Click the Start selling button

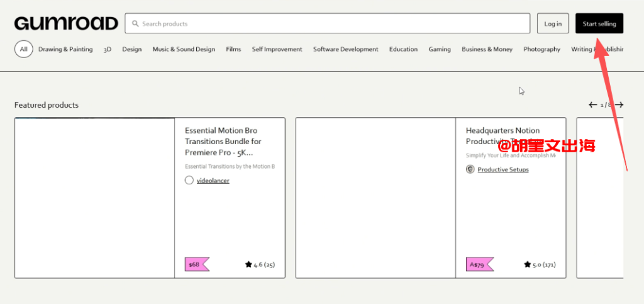[599, 23]
